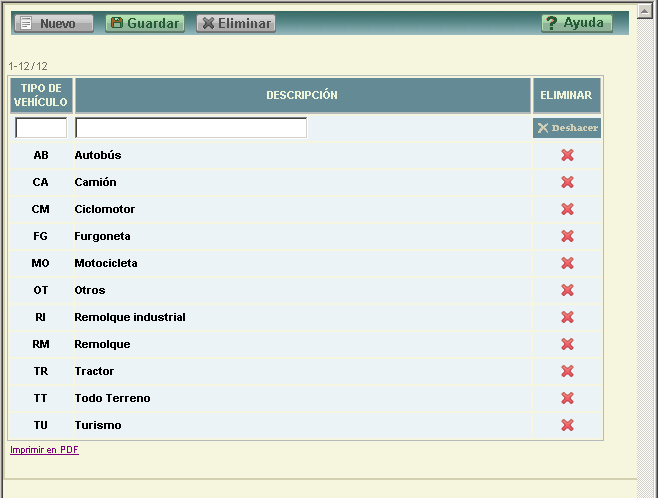
Task: Remove the Otros row with its X icon
Action: (x=567, y=290)
